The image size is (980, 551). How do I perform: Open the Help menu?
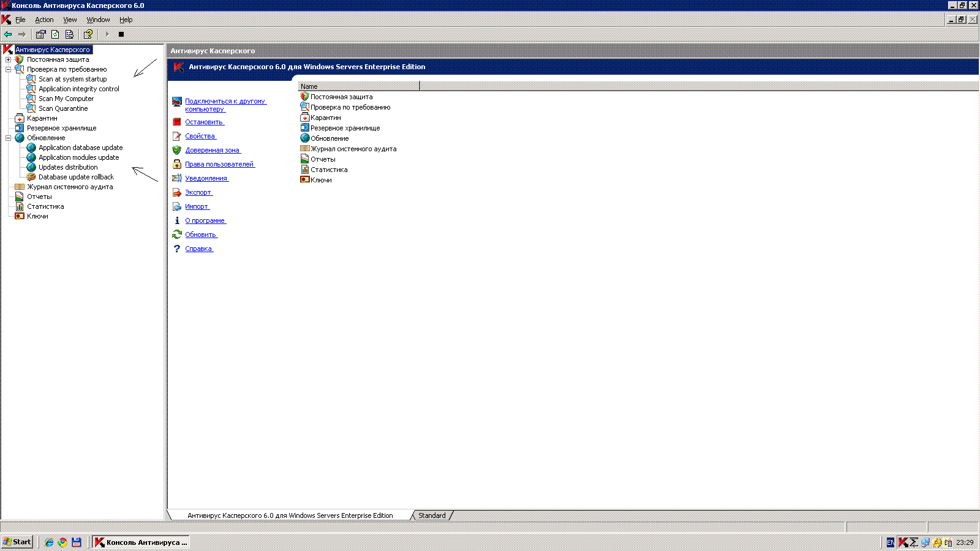point(126,20)
